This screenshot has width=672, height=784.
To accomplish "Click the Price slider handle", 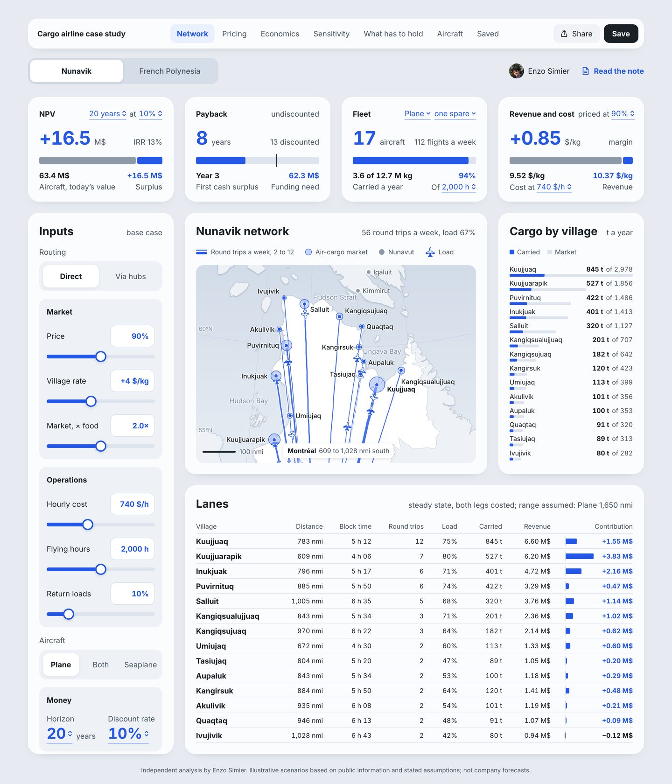I will (101, 357).
